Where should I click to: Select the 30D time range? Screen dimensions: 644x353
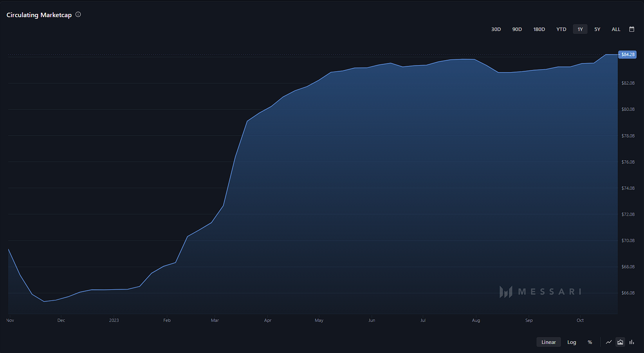[x=496, y=29]
